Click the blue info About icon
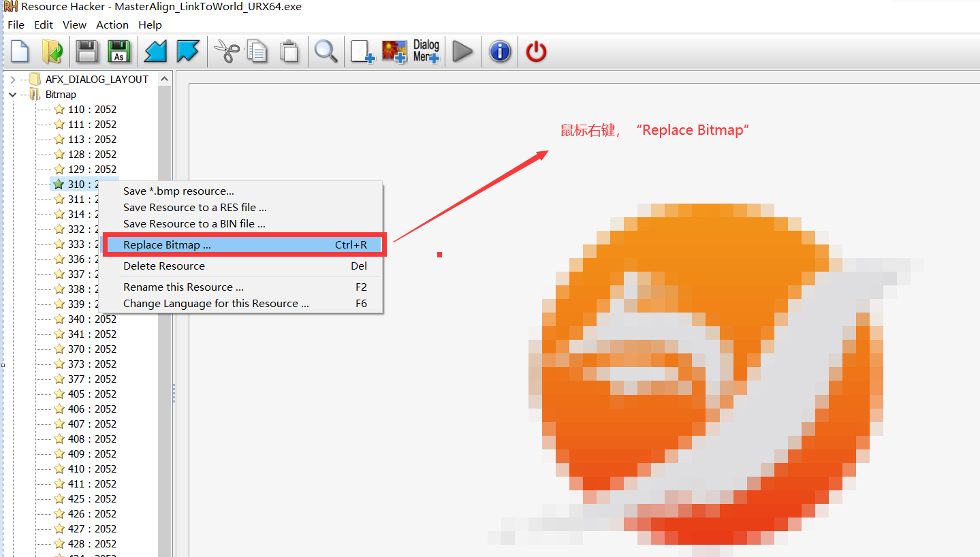The width and height of the screenshot is (980, 557). click(x=500, y=52)
